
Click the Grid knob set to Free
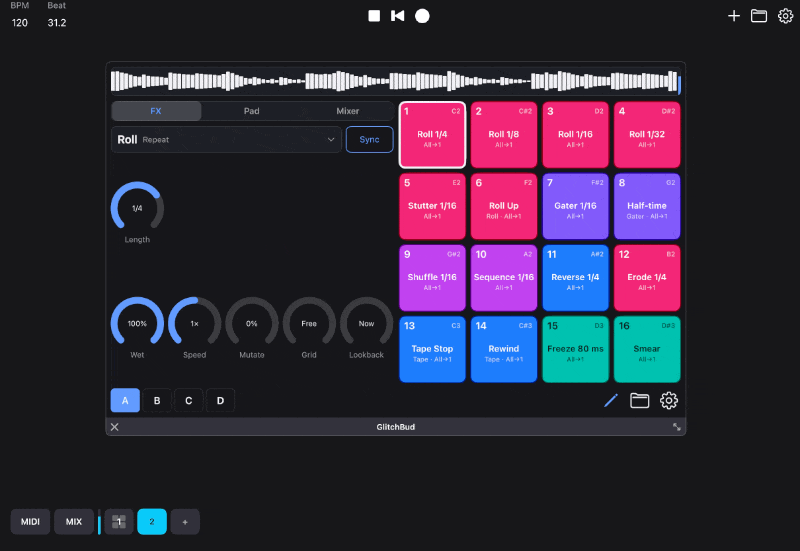pyautogui.click(x=309, y=323)
